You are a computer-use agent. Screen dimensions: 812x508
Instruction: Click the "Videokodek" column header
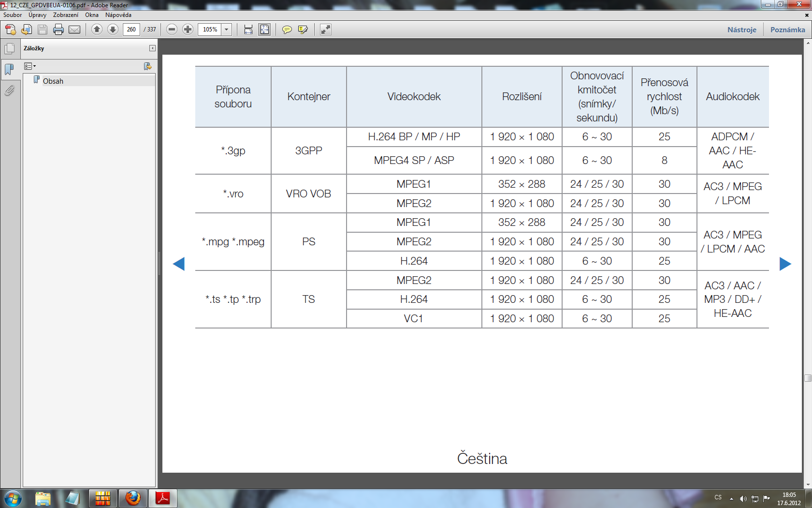click(x=414, y=97)
